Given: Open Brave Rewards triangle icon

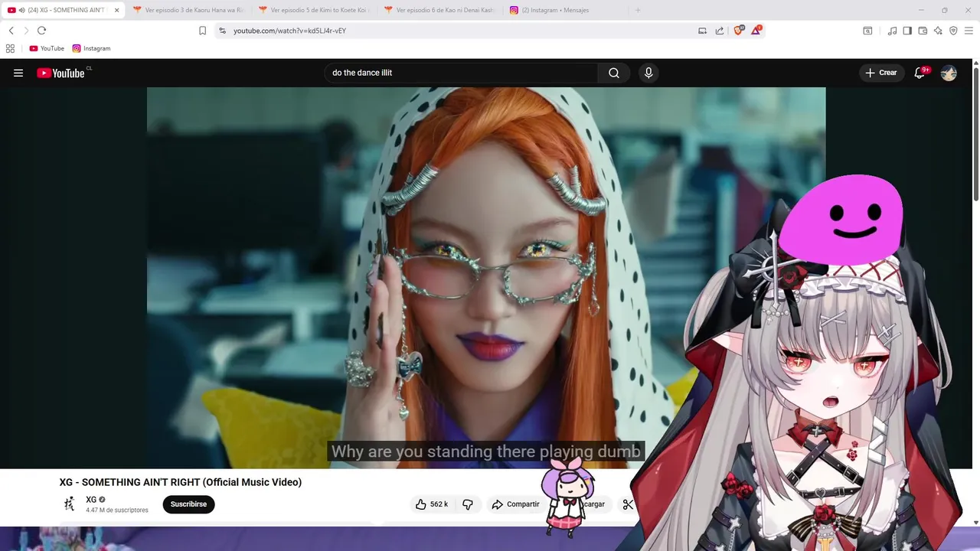Looking at the screenshot, I should (x=756, y=31).
